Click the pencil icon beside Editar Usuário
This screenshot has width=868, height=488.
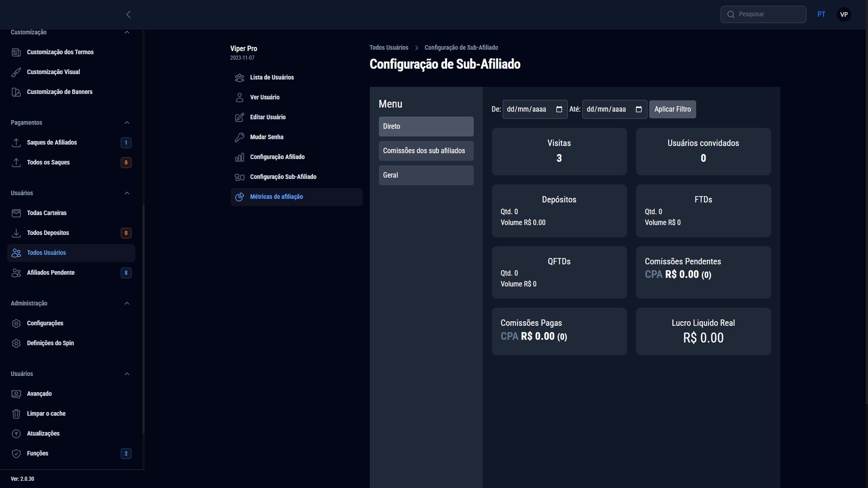click(x=240, y=117)
